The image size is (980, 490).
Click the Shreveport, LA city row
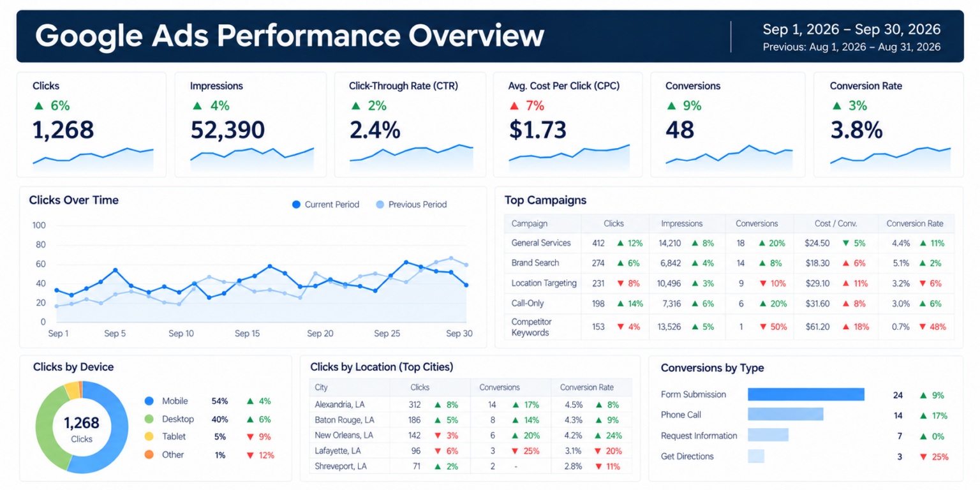(471, 466)
